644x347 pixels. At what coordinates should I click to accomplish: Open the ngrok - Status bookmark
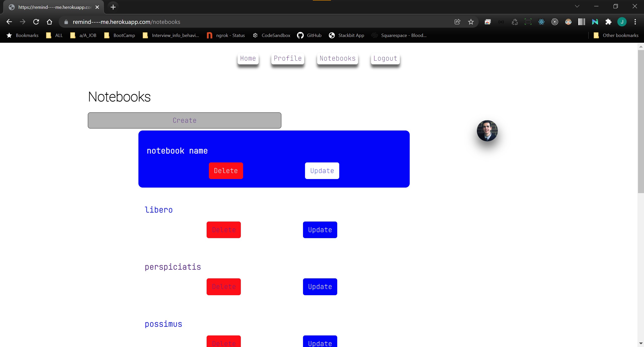pos(226,35)
